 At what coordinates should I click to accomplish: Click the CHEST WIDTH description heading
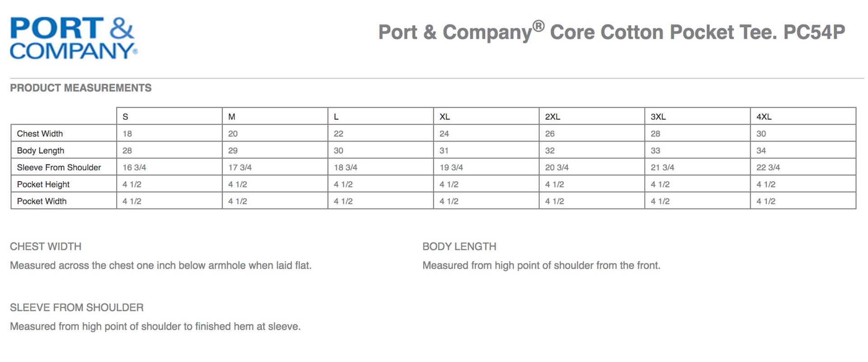tap(46, 246)
